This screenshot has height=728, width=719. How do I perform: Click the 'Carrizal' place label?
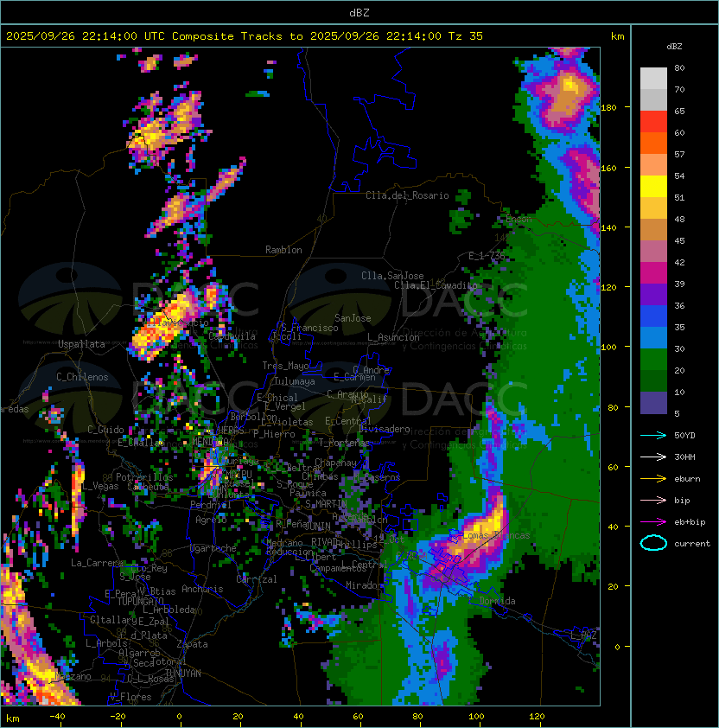(257, 579)
